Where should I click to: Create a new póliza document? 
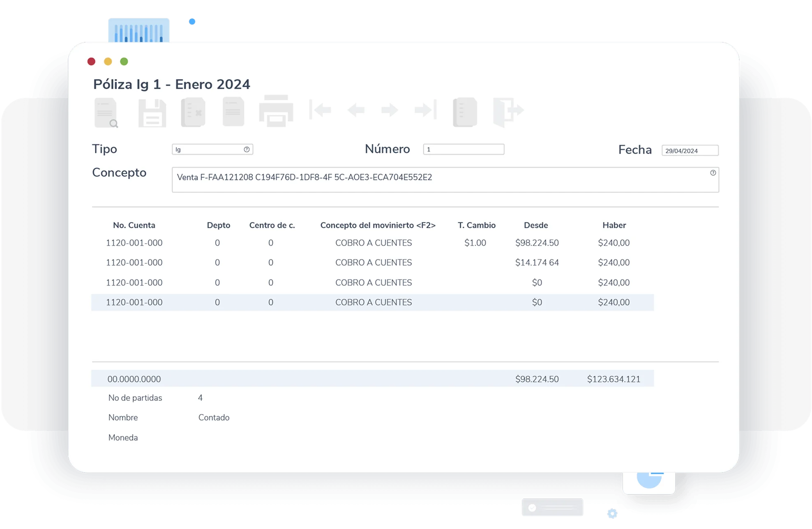point(233,112)
